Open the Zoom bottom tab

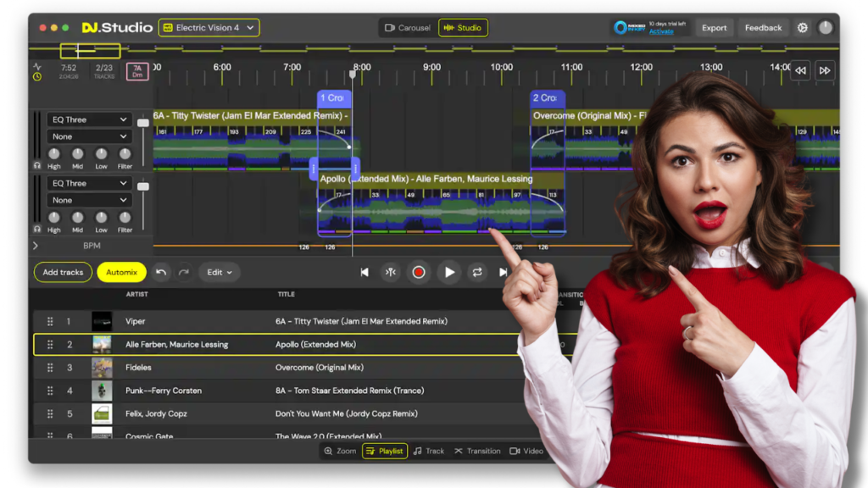coord(340,451)
